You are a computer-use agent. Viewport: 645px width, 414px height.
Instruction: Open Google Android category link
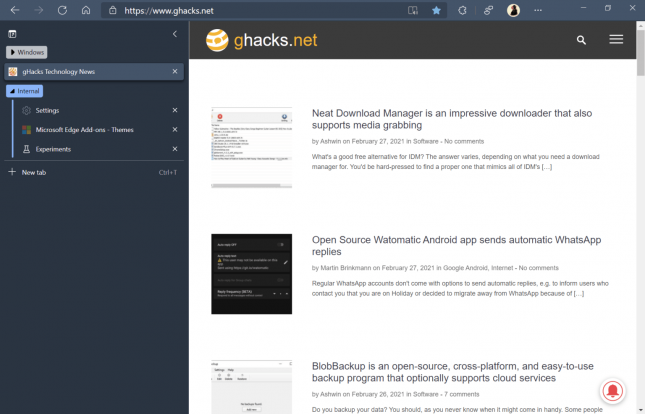[x=465, y=268]
